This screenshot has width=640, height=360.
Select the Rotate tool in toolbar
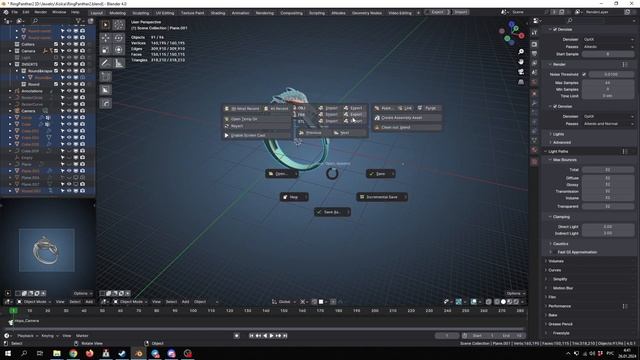119,38
